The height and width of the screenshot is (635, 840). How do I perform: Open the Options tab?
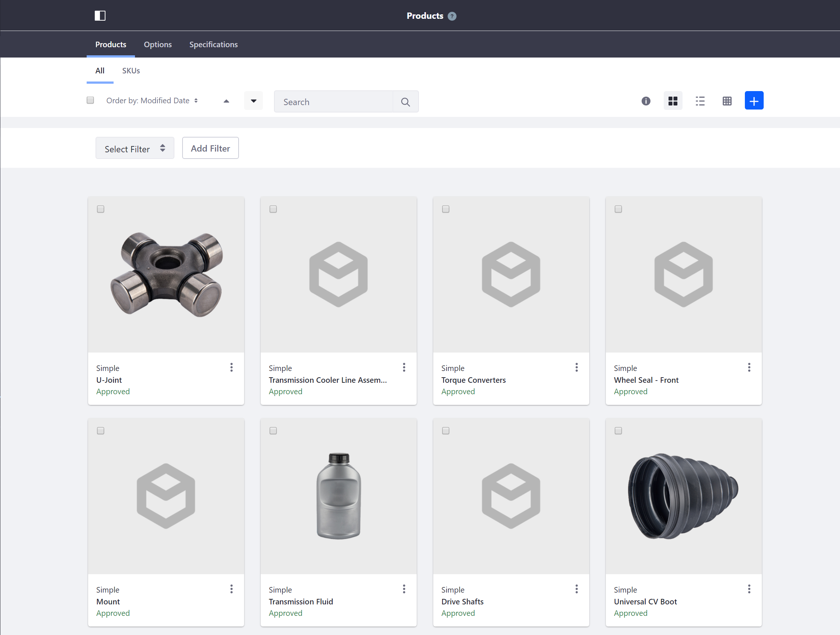(157, 44)
